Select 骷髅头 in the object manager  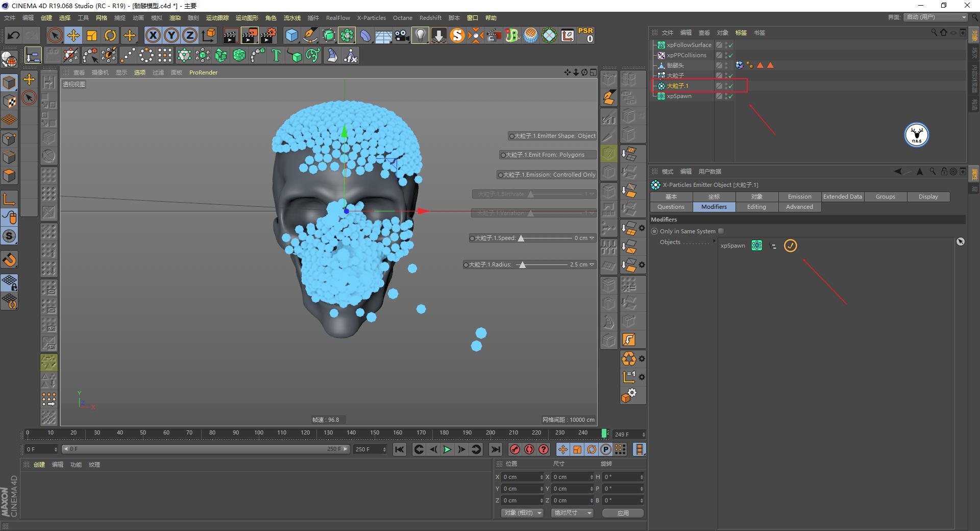tap(676, 65)
